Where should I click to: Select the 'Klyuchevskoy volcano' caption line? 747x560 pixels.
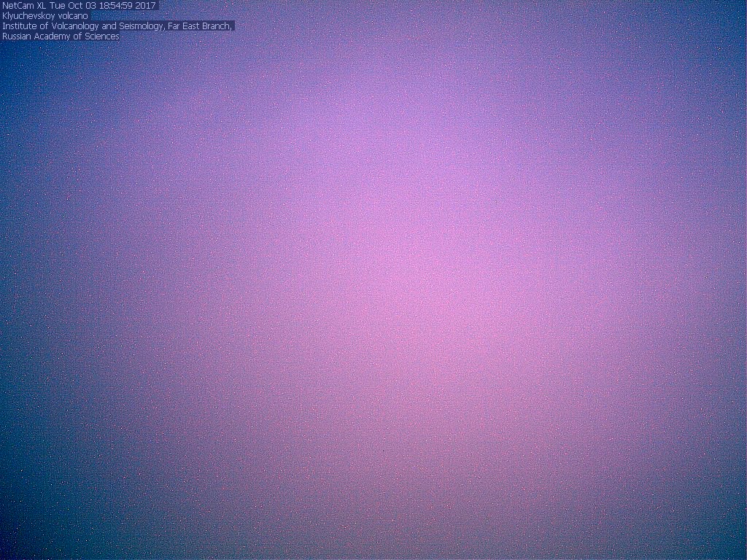click(45, 16)
